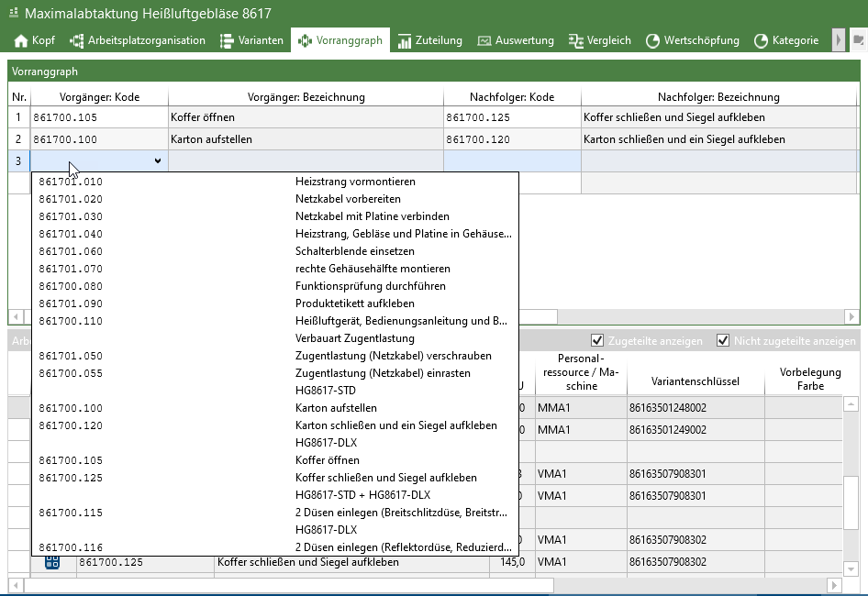
Task: Click the Vorbelegung Farbe column header
Action: pos(810,379)
